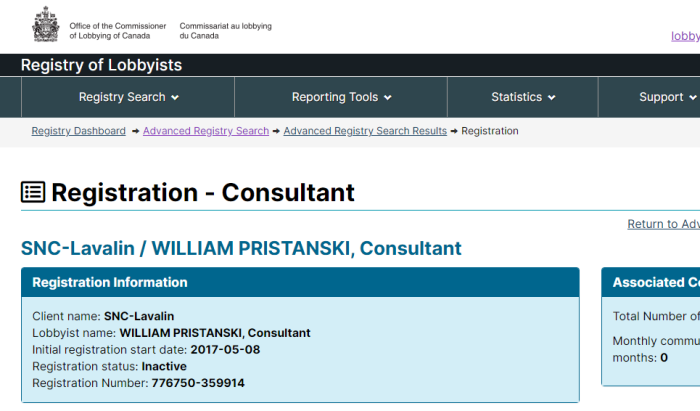
Task: Click the registration list icon beside the heading
Action: (33, 192)
